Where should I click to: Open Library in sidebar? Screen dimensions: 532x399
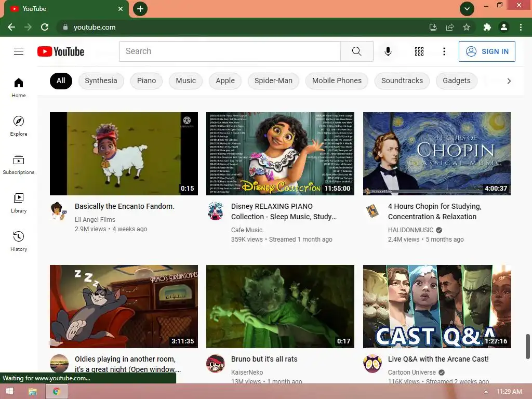click(x=19, y=203)
